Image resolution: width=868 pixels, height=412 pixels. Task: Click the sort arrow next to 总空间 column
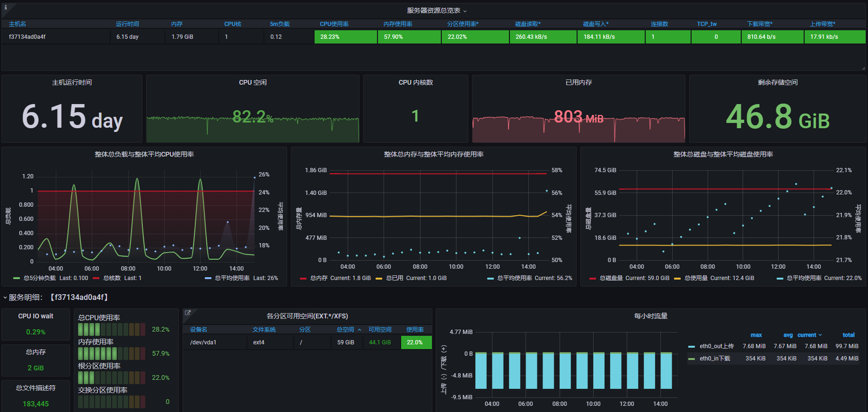[359, 330]
